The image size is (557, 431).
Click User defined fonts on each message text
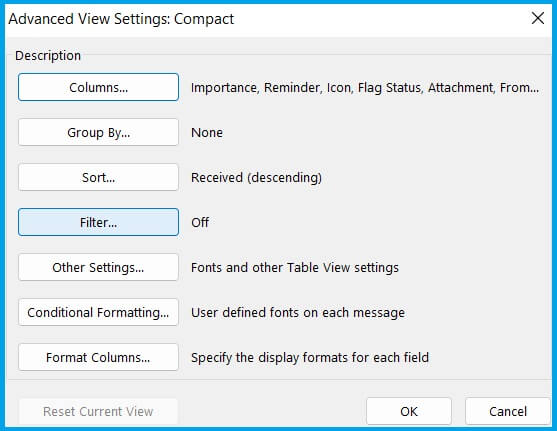click(x=298, y=312)
